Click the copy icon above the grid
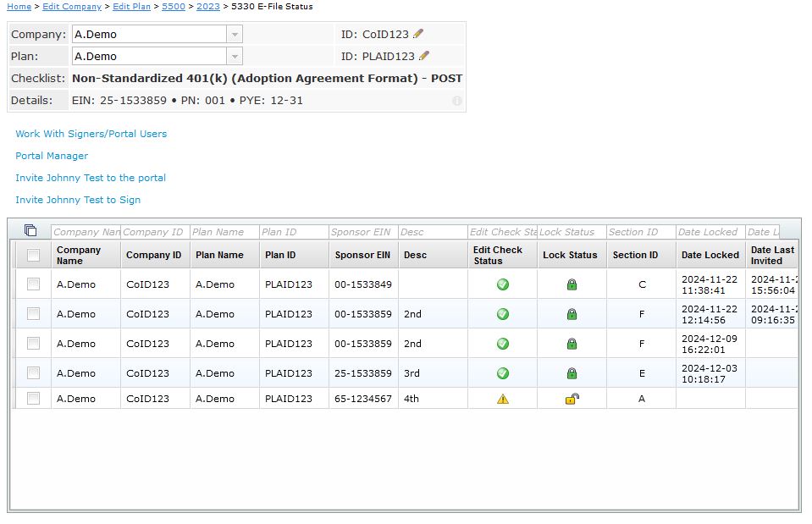This screenshot has height=524, width=812. click(x=30, y=230)
